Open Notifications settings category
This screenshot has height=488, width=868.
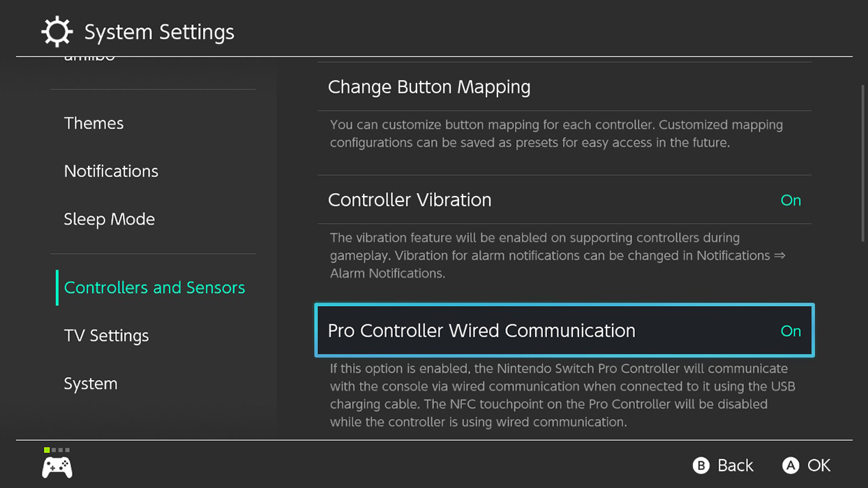(x=111, y=171)
